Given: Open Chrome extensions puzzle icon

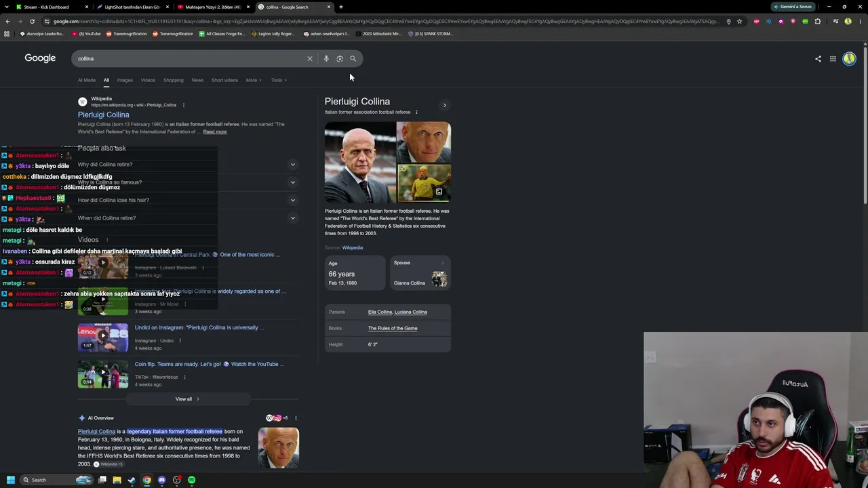Looking at the screenshot, I should click(818, 21).
